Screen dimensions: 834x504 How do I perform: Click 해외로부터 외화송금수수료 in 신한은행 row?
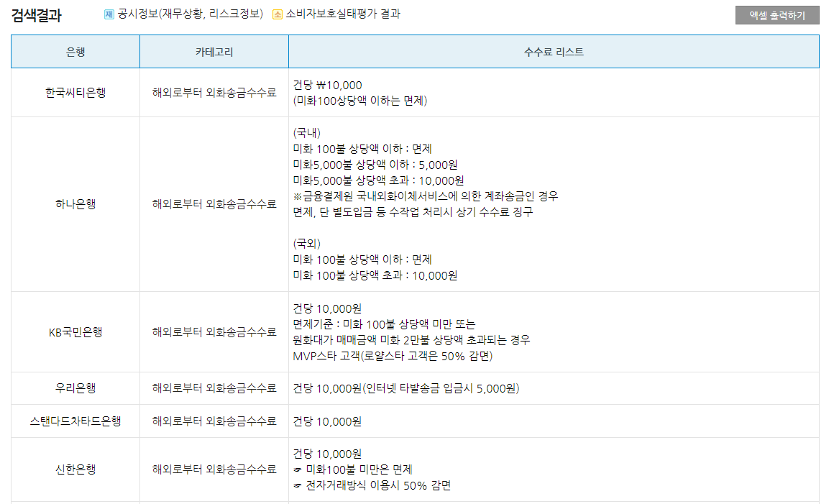click(x=214, y=469)
